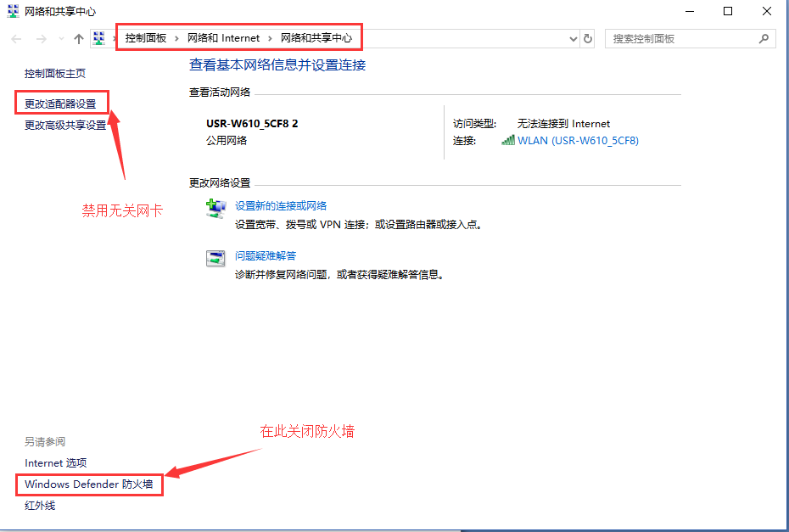Select 控制面板 in the breadcrumb path
The height and width of the screenshot is (532, 789).
coord(146,38)
